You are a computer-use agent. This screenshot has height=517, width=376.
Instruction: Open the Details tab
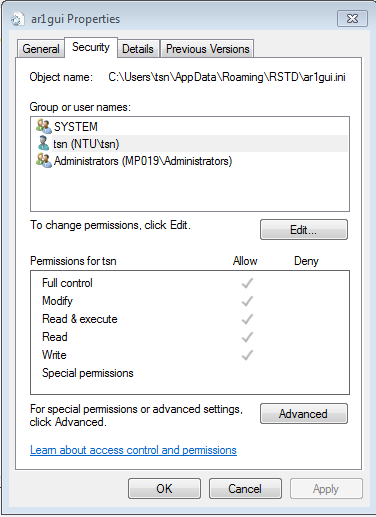[x=138, y=49]
